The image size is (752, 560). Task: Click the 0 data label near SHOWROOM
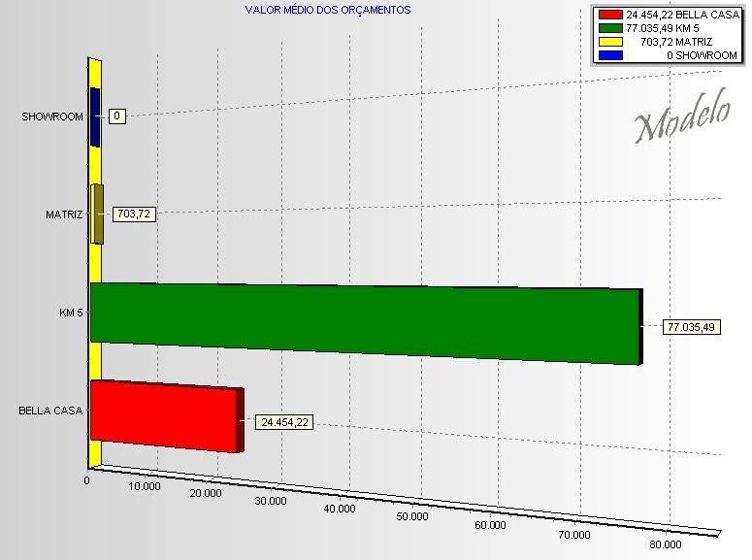click(117, 116)
